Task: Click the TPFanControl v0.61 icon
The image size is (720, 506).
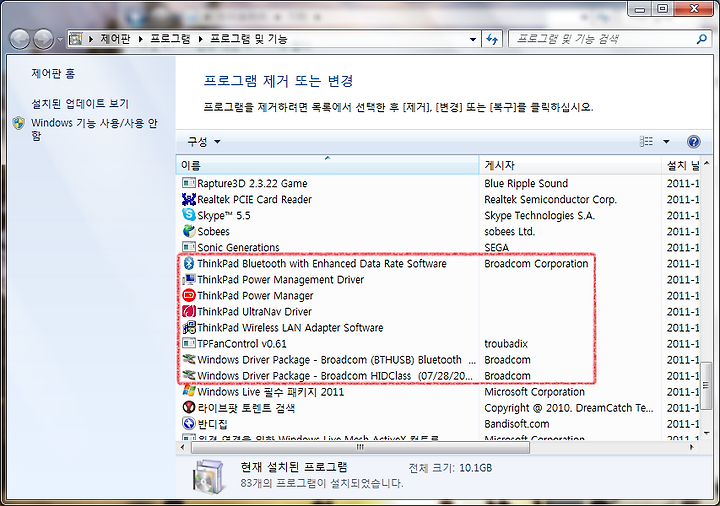Action: [189, 343]
